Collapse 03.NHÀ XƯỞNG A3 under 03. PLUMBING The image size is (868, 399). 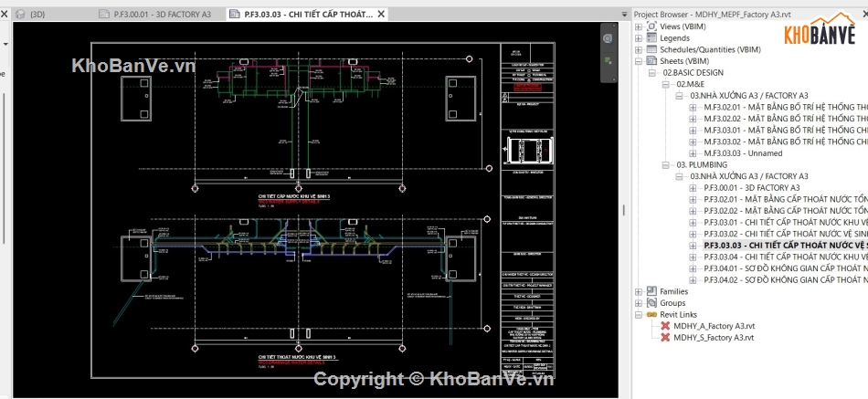[x=679, y=176]
